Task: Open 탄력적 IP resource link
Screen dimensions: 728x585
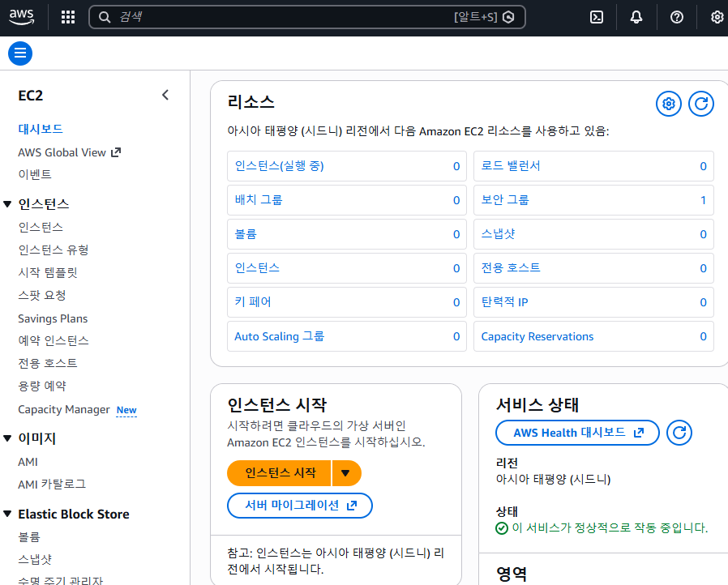Action: [504, 302]
